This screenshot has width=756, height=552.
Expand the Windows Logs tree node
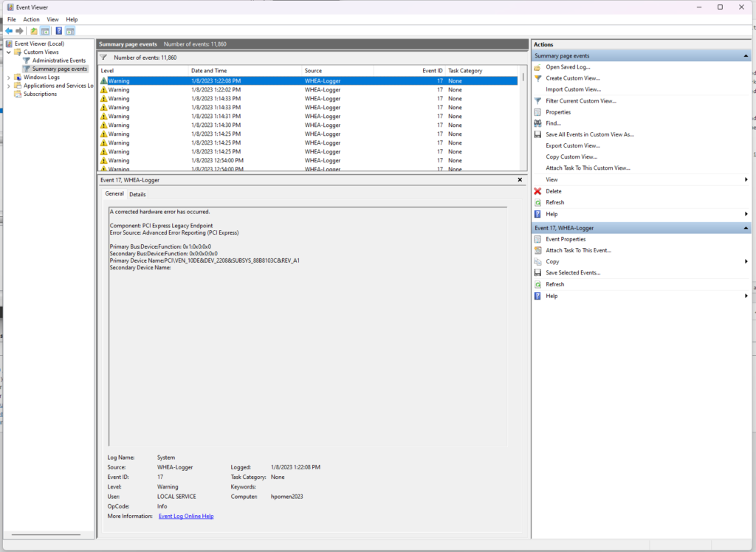pyautogui.click(x=9, y=77)
